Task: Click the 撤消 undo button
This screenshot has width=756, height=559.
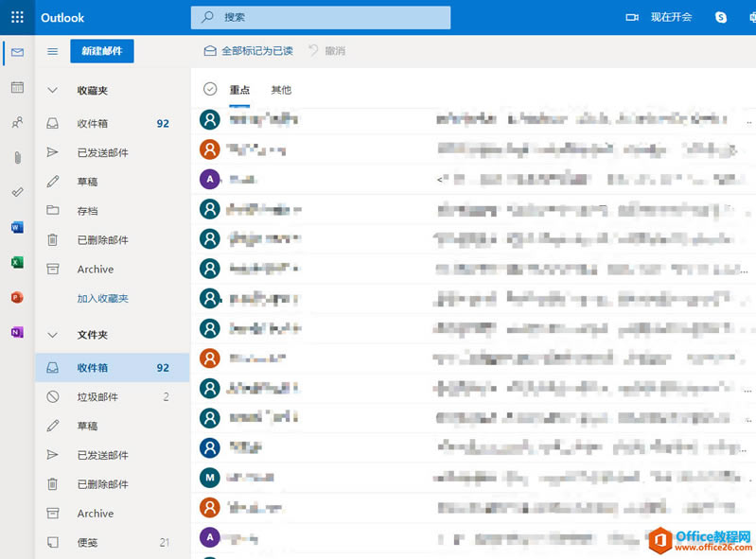Action: point(326,51)
